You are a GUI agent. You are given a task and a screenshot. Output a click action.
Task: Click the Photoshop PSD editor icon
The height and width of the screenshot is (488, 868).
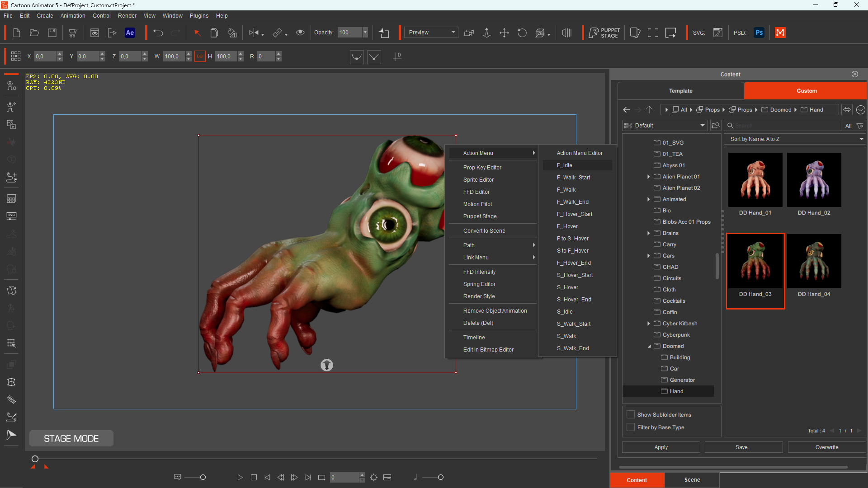click(759, 33)
